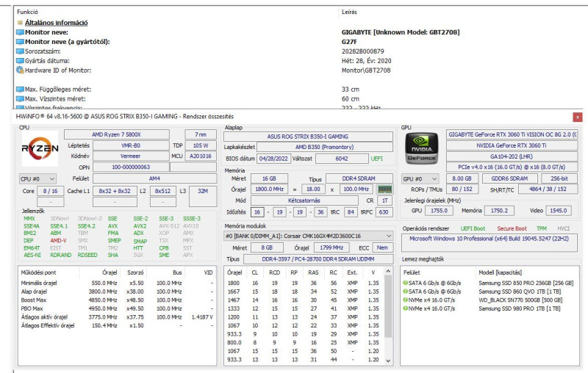The height and width of the screenshot is (373, 588).
Task: Click the 1800.0 MHz memory clock field
Action: pos(269,189)
